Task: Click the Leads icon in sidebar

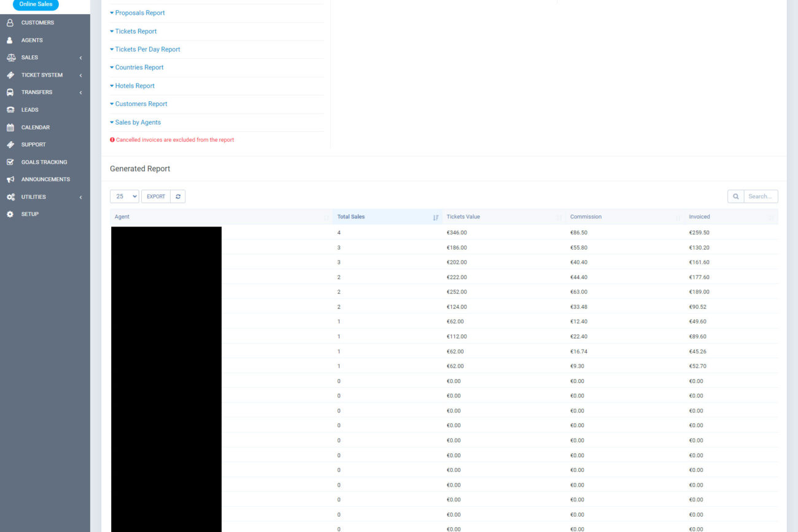Action: [x=10, y=110]
